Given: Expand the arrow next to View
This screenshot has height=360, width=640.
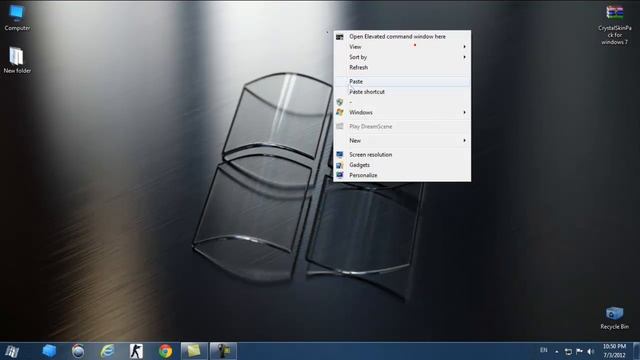Looking at the screenshot, I should coord(464,47).
